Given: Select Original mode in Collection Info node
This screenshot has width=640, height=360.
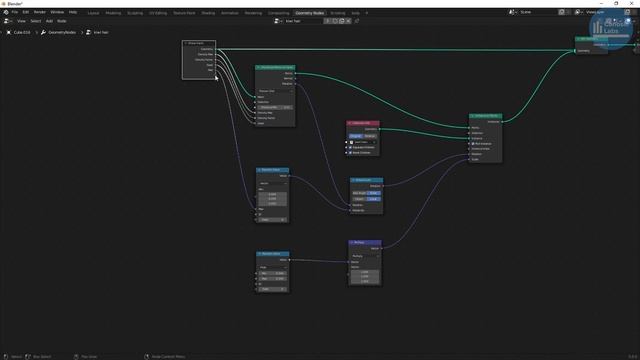Looking at the screenshot, I should click(x=356, y=136).
